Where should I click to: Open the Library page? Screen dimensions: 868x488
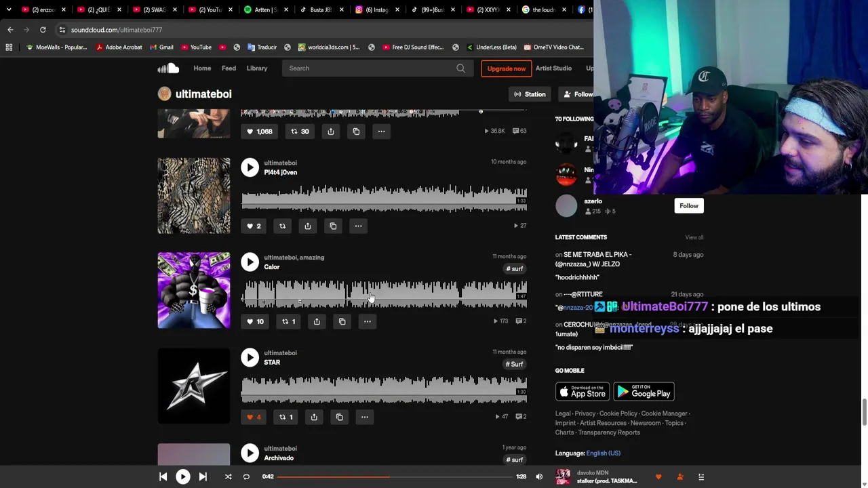click(x=257, y=68)
